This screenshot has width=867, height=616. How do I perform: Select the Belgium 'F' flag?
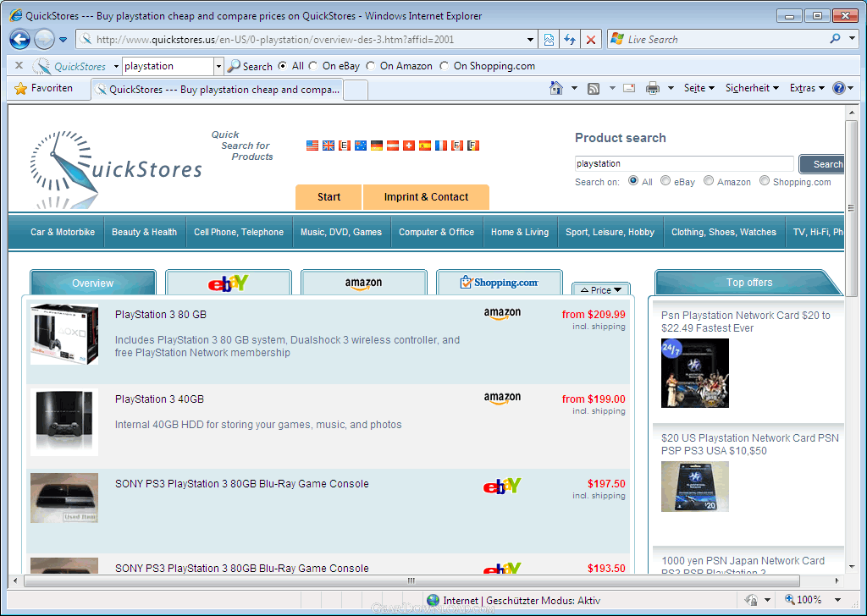[x=472, y=146]
